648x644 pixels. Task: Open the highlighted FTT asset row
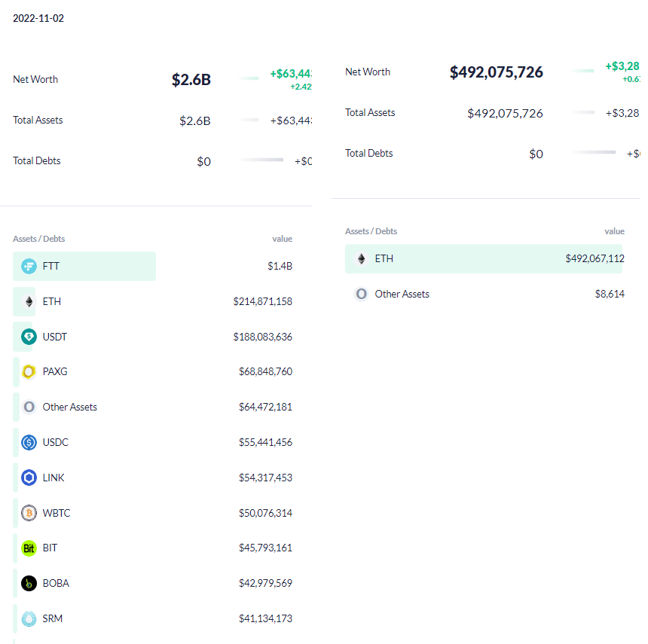(84, 266)
